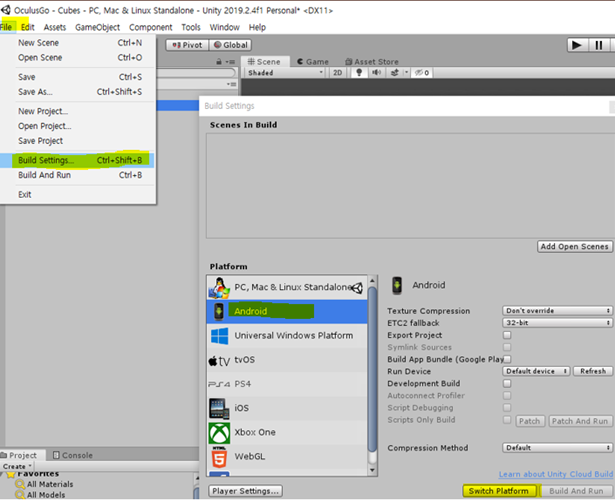615x501 pixels.
Task: Click platform list scrollbar thumb
Action: (x=372, y=369)
